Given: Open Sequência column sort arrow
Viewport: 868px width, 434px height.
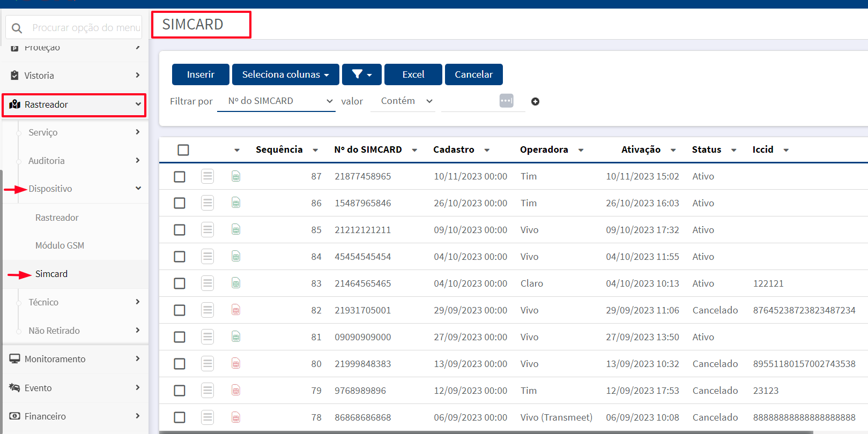Looking at the screenshot, I should pos(315,150).
